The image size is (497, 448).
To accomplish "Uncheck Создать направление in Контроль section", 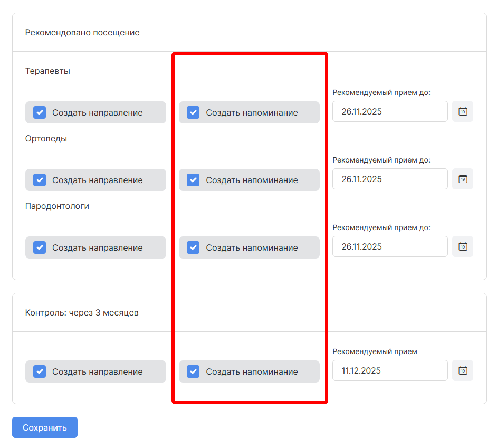I will point(40,371).
